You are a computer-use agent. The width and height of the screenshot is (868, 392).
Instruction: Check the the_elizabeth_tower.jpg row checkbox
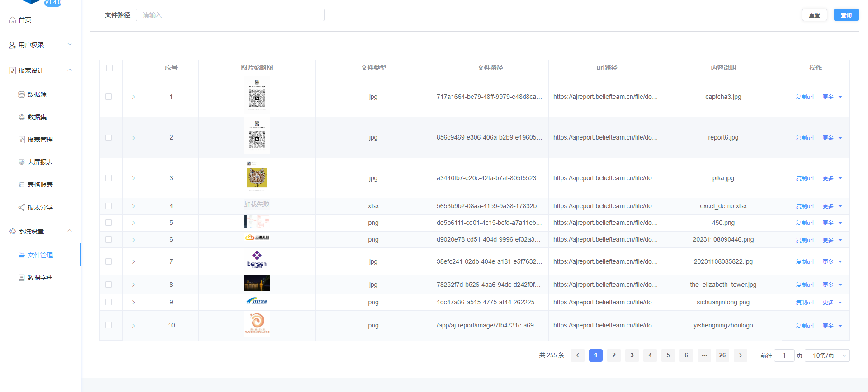coord(108,285)
